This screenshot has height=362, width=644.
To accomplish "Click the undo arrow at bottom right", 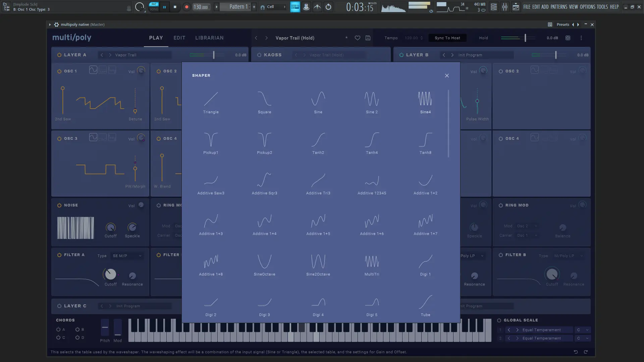I will 576,352.
